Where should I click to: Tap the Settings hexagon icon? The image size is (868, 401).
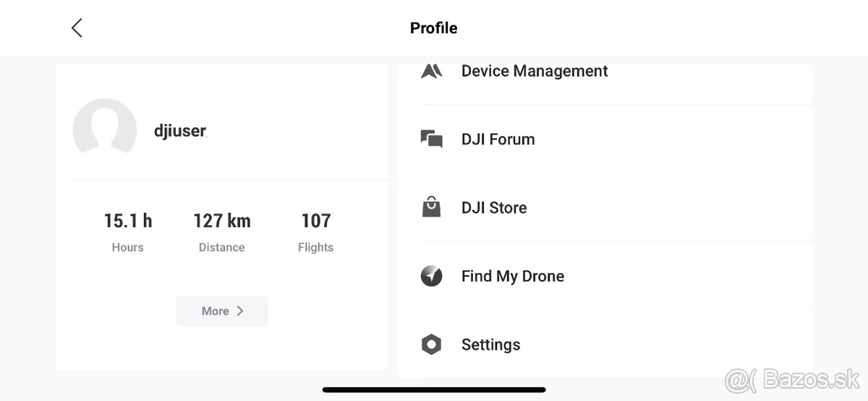(x=431, y=345)
